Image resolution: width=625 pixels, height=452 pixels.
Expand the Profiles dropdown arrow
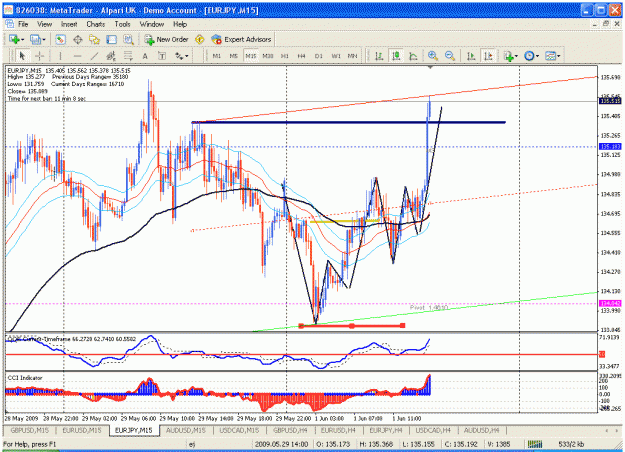coord(43,39)
